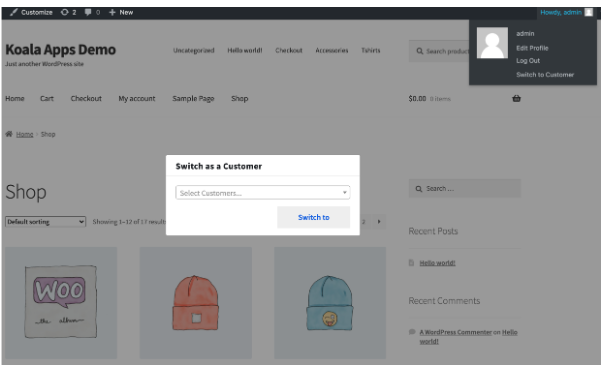Open the Tshirts category link
601x372 pixels.
(x=371, y=50)
